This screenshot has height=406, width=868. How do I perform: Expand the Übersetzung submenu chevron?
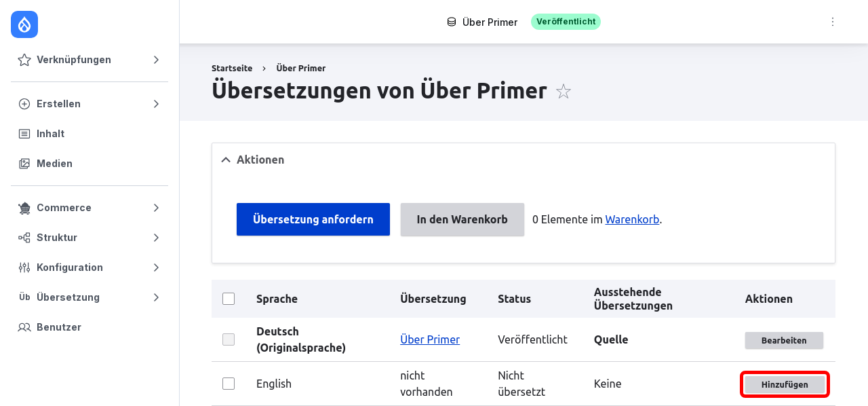pos(156,297)
